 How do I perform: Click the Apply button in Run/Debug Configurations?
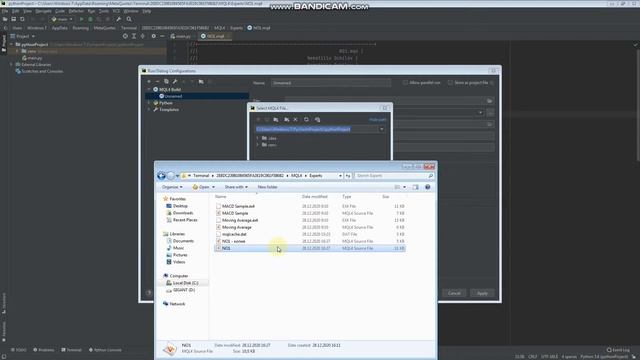(482, 293)
